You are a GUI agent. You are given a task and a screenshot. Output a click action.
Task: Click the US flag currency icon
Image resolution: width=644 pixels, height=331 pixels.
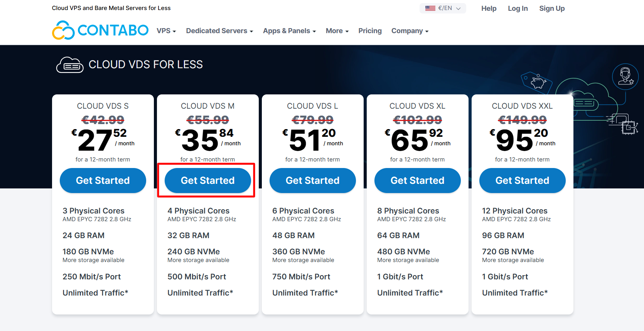tap(430, 8)
